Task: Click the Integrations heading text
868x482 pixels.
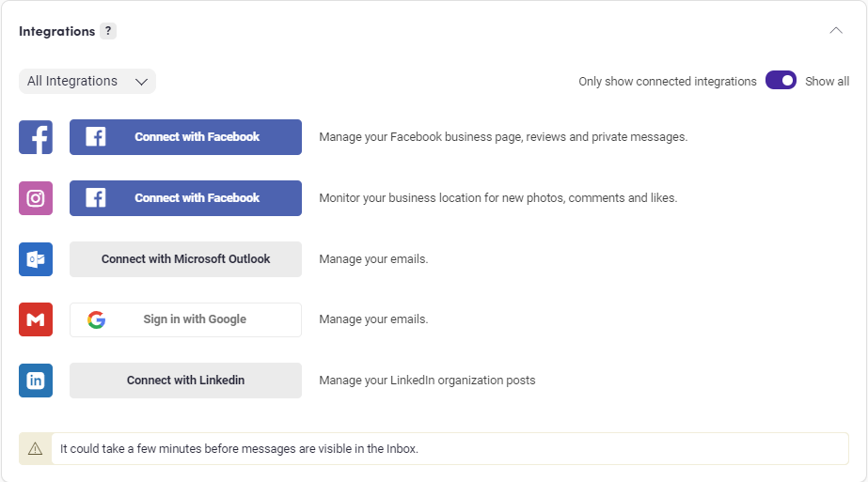Action: [57, 32]
